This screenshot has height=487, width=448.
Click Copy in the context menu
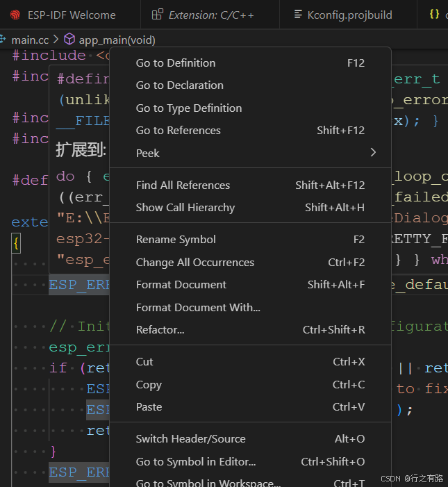(149, 385)
